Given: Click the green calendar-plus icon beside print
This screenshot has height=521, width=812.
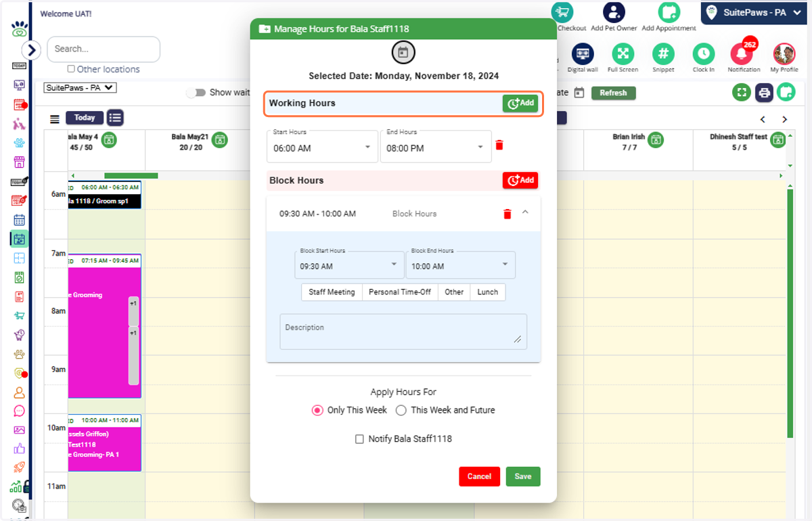Looking at the screenshot, I should tap(786, 91).
